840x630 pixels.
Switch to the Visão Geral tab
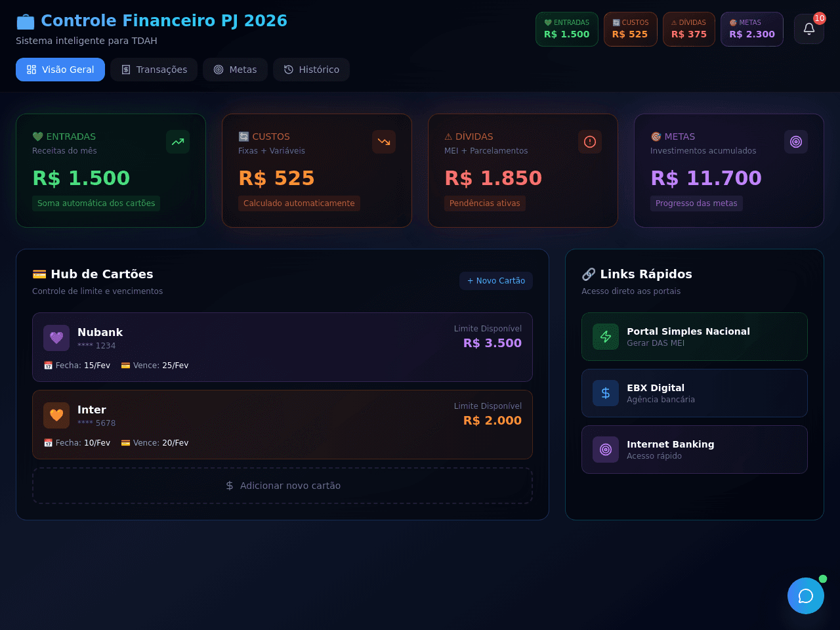click(x=60, y=70)
